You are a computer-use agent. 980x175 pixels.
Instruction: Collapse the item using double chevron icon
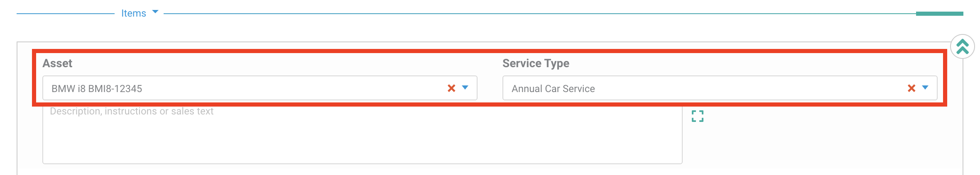pos(963,46)
